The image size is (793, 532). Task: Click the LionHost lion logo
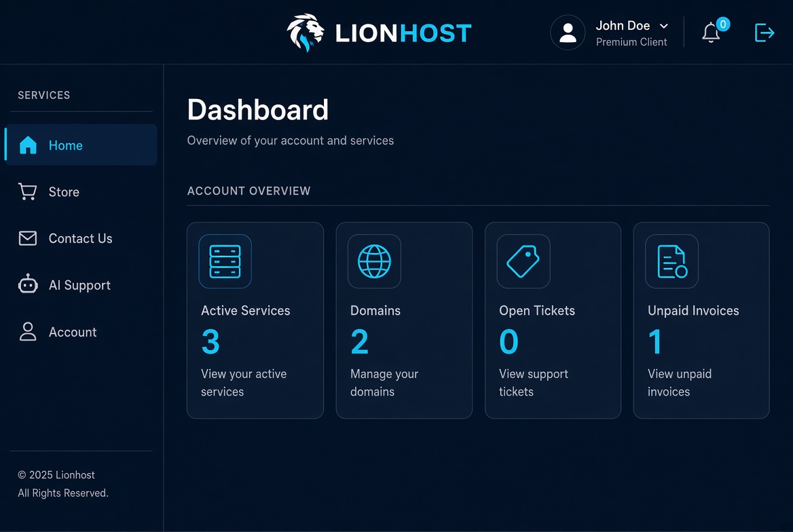pyautogui.click(x=306, y=33)
